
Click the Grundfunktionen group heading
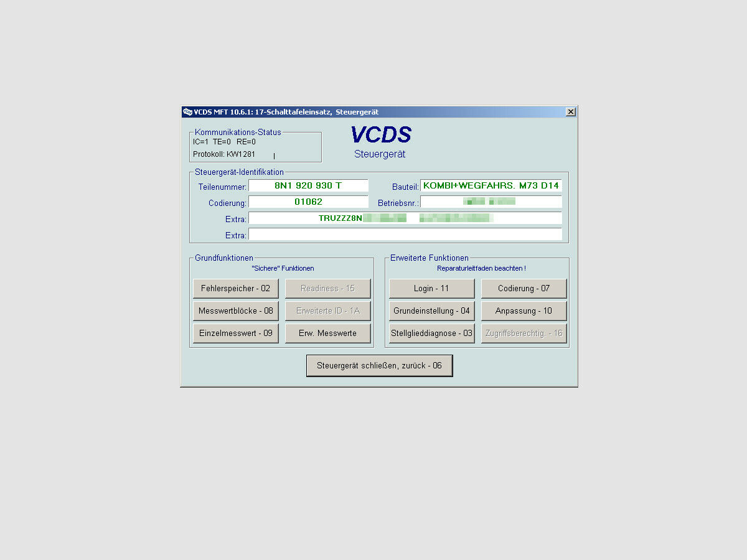pos(224,258)
